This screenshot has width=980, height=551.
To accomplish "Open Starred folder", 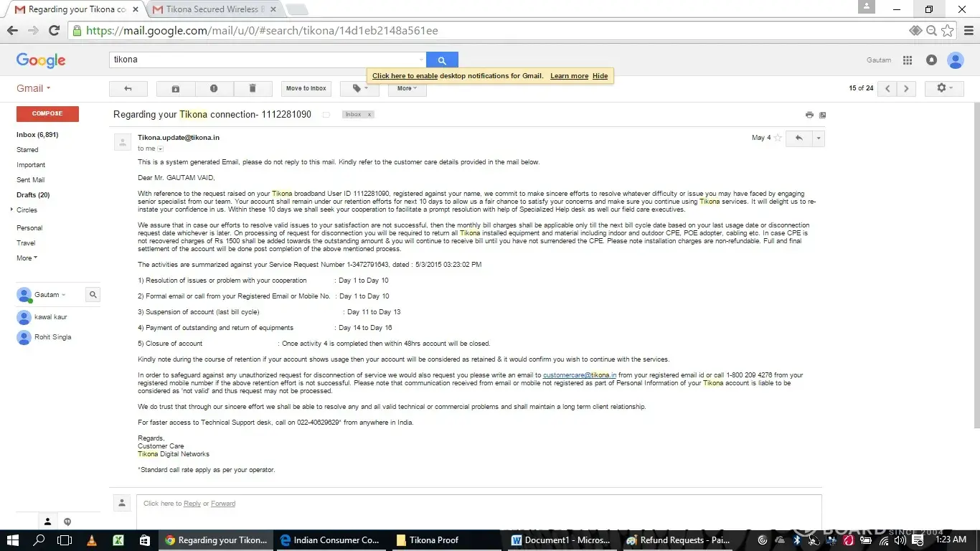I will [x=27, y=150].
